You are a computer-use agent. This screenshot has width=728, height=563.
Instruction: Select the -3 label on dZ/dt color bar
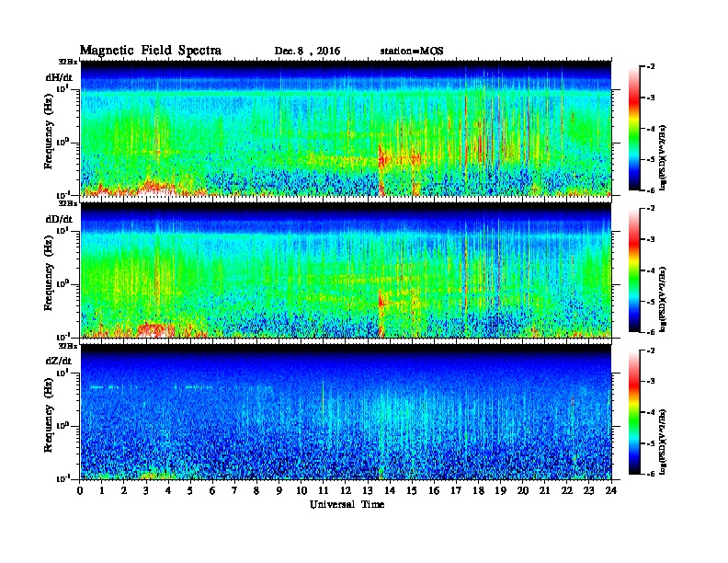click(651, 381)
